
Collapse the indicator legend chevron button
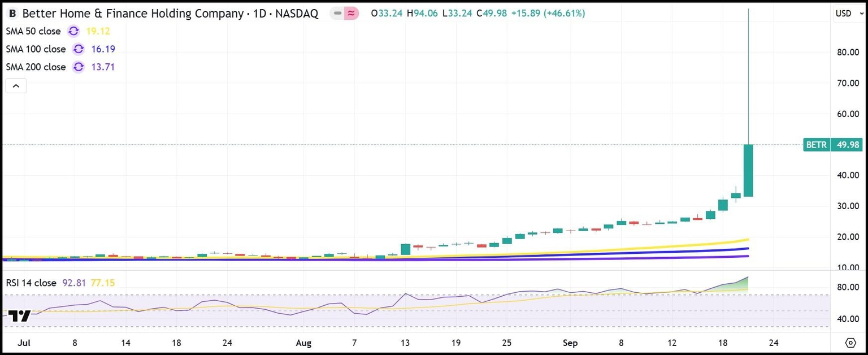15,85
